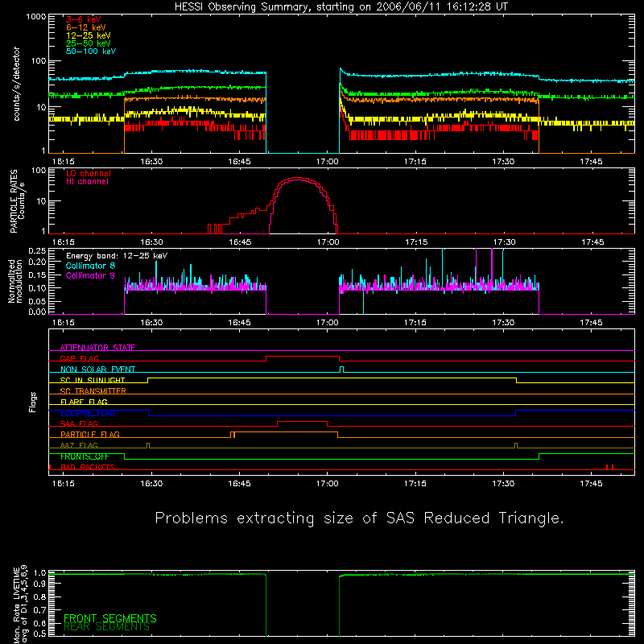Click the counts/s/detector axis label
Screen dimensions: 644x644
[17, 84]
